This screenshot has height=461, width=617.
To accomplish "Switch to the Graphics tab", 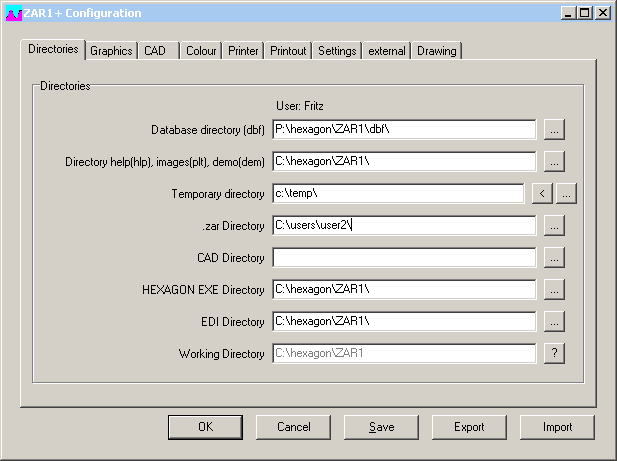I will click(x=111, y=51).
